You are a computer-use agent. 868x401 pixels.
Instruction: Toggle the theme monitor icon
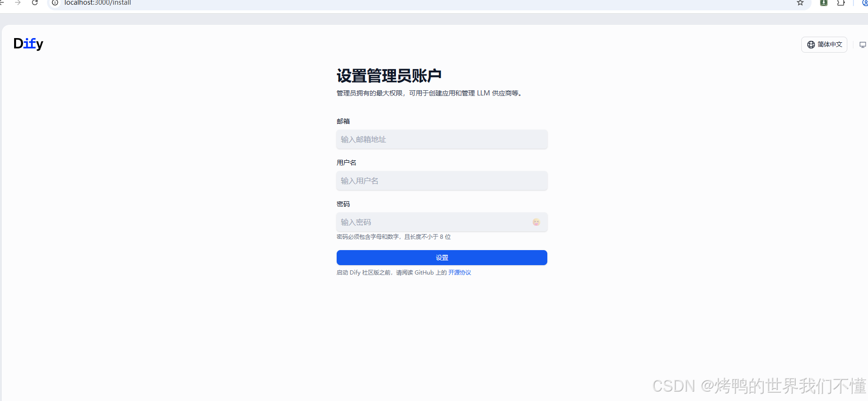pos(863,45)
